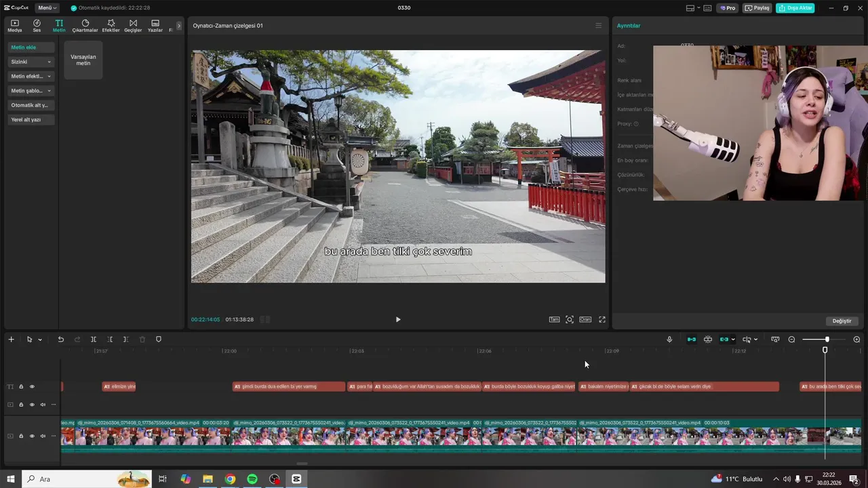Trim right of the playhead

click(x=125, y=339)
